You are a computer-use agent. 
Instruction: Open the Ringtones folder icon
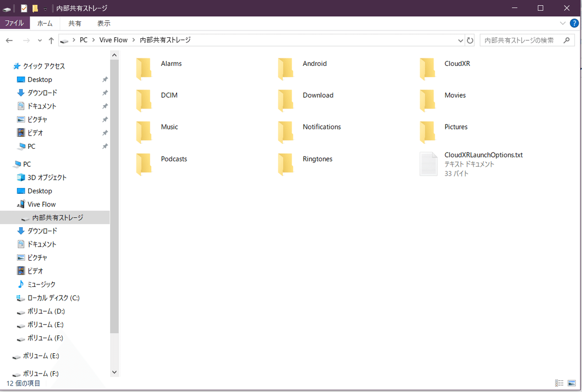285,164
